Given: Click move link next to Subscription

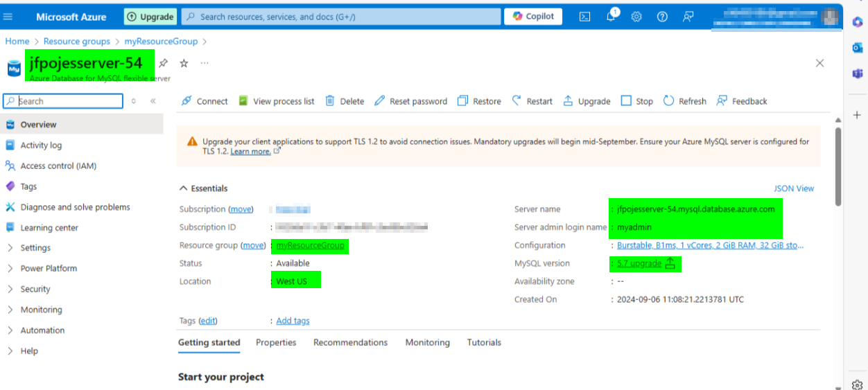Looking at the screenshot, I should tap(241, 209).
